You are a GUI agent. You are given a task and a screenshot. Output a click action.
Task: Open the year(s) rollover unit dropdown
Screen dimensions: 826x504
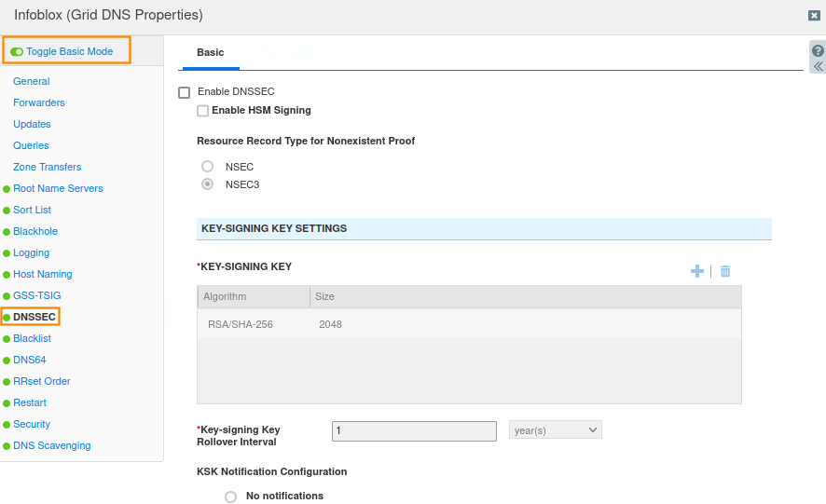click(555, 429)
